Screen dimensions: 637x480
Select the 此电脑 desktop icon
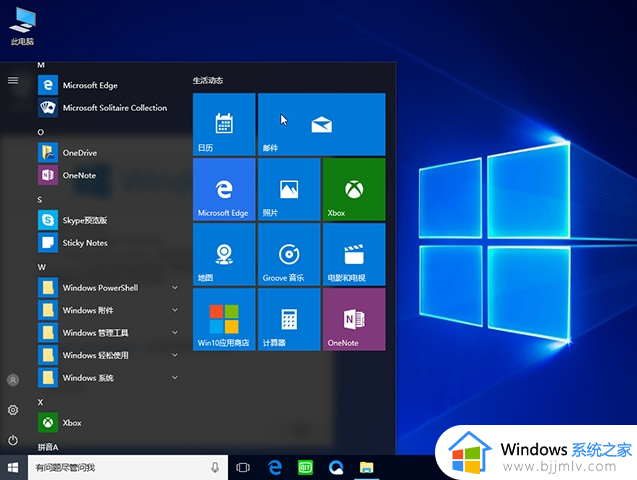coord(22,26)
